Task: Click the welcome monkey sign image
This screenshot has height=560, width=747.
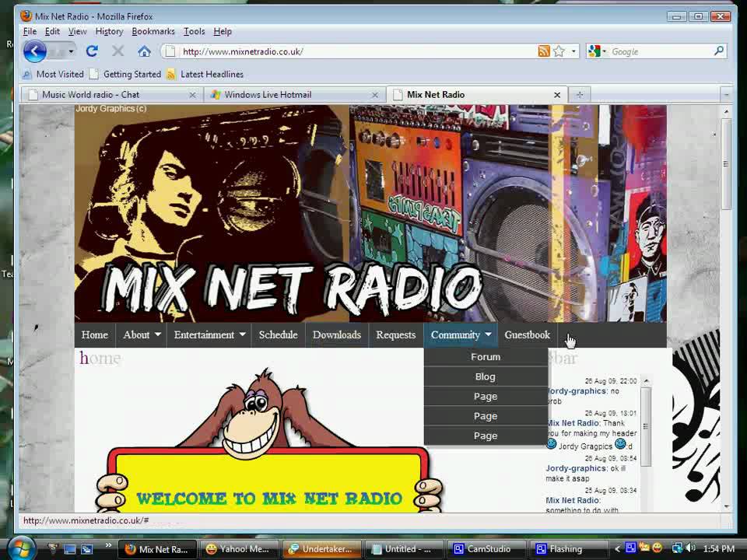Action: click(x=269, y=440)
